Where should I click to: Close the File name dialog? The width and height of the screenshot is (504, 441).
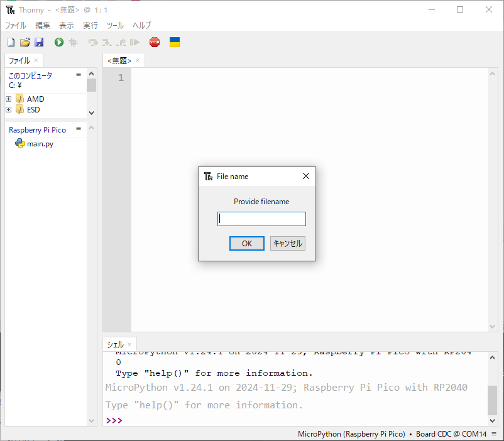coord(306,176)
